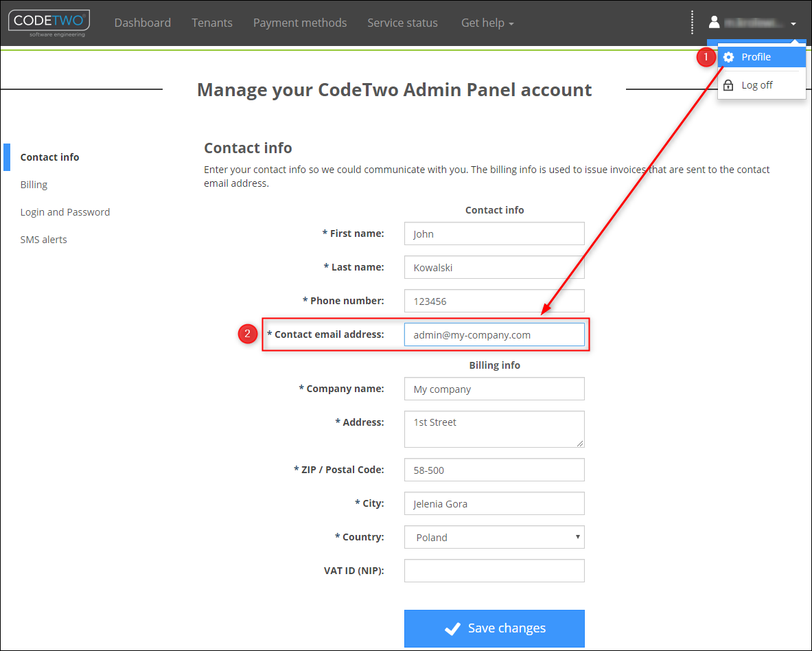Screen dimensions: 812x651
Task: Go to the Dashboard page
Action: point(143,23)
